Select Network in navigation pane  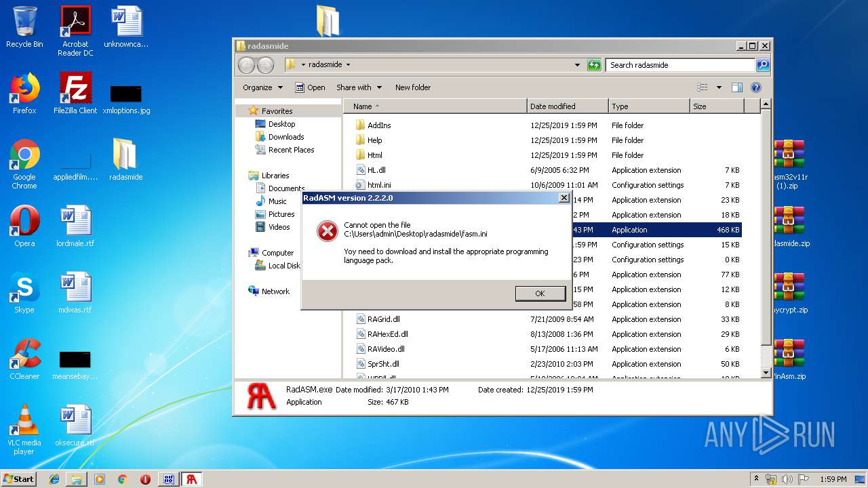pyautogui.click(x=275, y=291)
